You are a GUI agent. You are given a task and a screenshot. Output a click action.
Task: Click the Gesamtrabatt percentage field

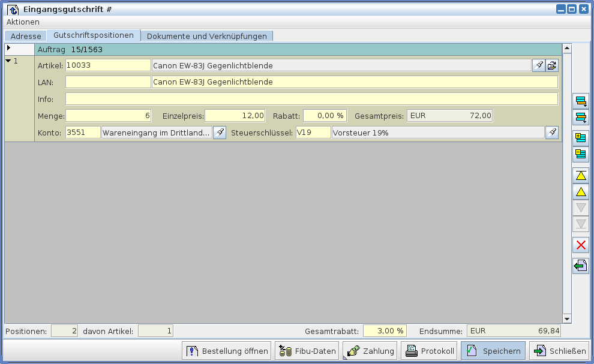coord(385,330)
